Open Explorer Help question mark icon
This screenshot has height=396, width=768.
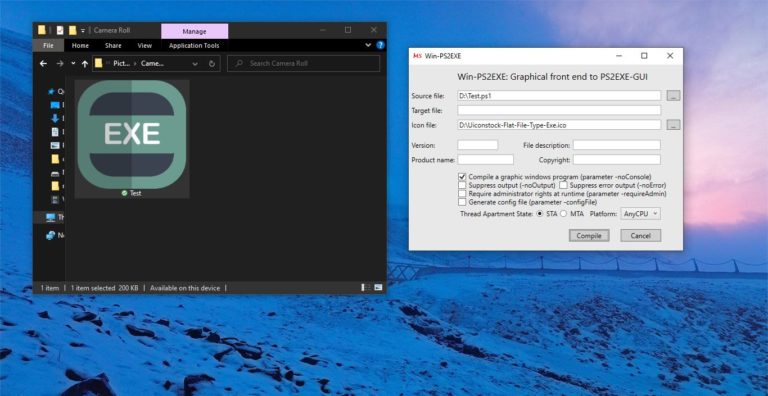tap(381, 45)
